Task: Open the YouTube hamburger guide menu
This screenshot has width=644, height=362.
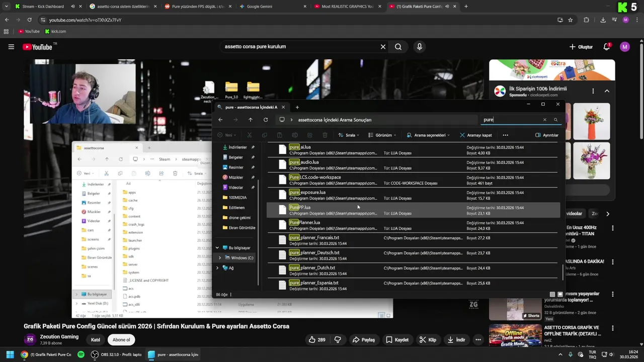Action: coord(11,47)
